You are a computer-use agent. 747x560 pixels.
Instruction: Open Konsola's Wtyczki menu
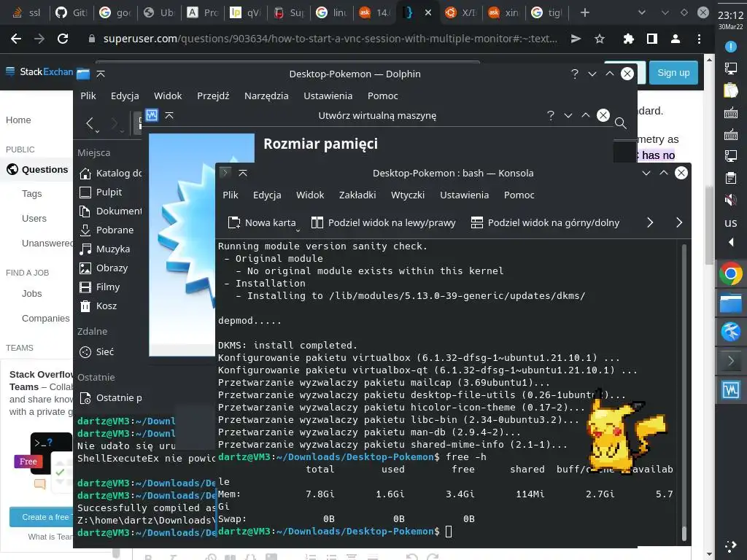point(407,195)
